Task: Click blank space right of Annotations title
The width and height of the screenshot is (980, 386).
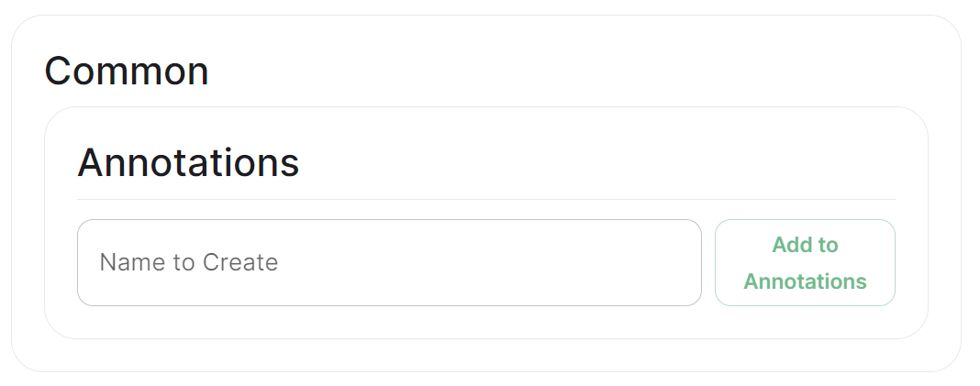Action: (594, 163)
